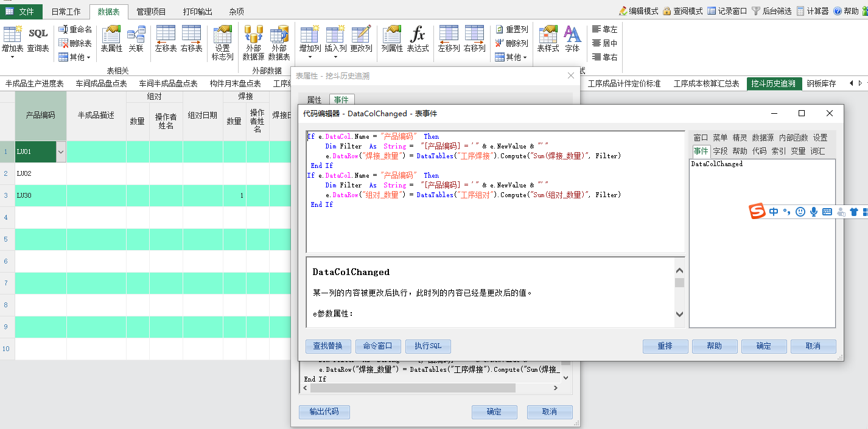
Task: Expand the 增加列 dropdown arrow
Action: coord(310,57)
